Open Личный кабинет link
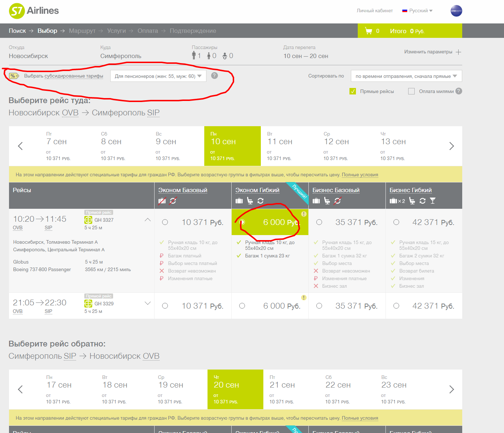504x433 pixels. tap(375, 11)
